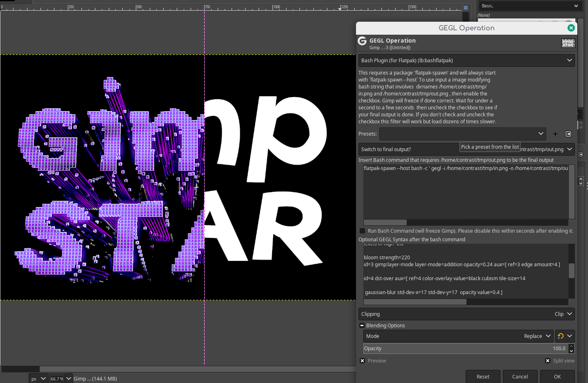588x383 pixels.
Task: Decrease Opacity with the down stepper arrow
Action: pyautogui.click(x=572, y=351)
